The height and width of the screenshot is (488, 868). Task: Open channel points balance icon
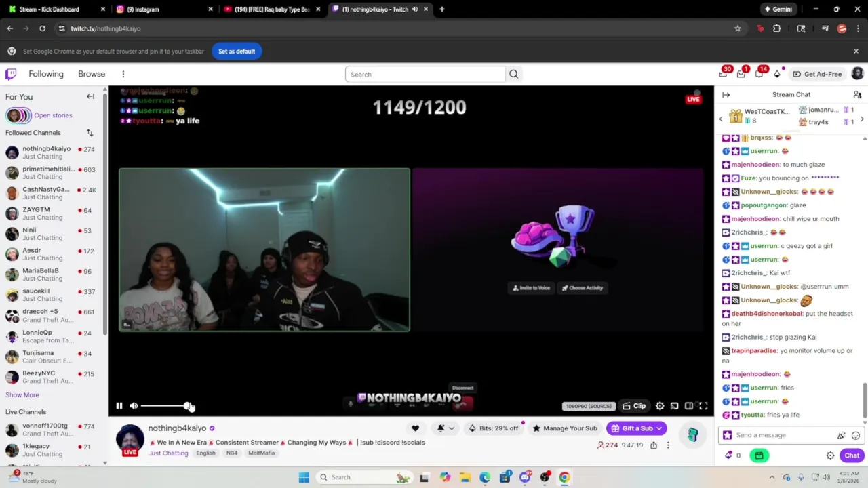pos(733,455)
